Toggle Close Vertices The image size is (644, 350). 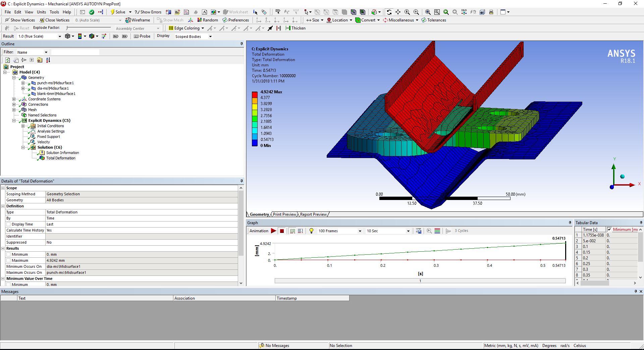pos(55,20)
